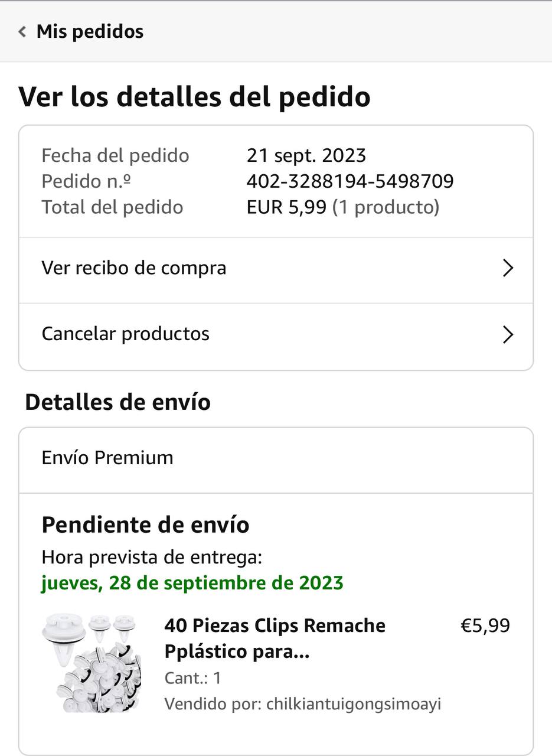Click the green delivery date text
This screenshot has height=756, width=552.
[x=192, y=583]
